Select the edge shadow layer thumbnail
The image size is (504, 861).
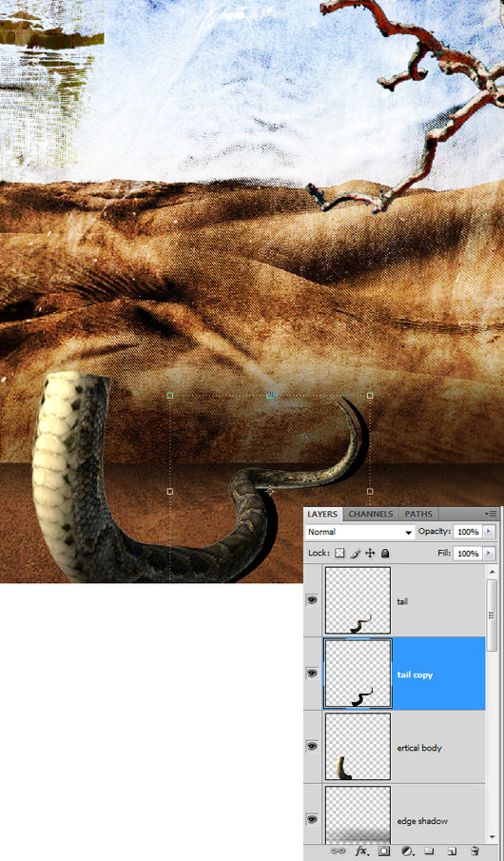tap(358, 815)
